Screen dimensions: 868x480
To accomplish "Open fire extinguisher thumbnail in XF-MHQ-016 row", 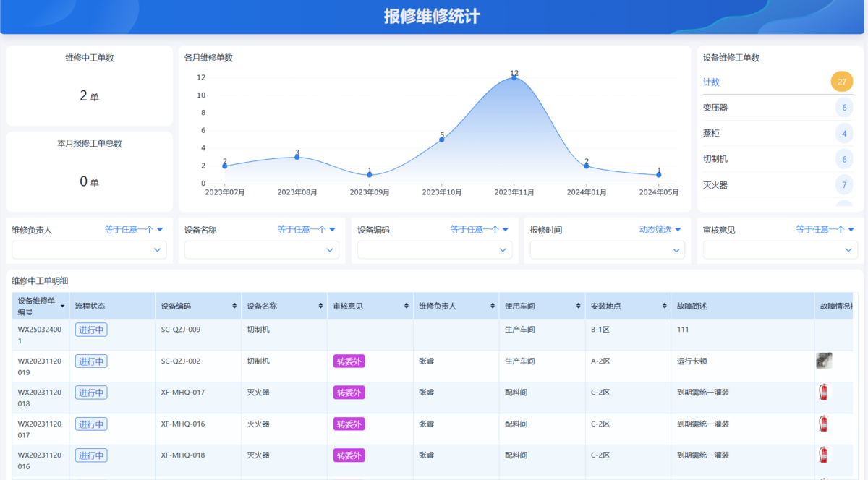I will 823,424.
